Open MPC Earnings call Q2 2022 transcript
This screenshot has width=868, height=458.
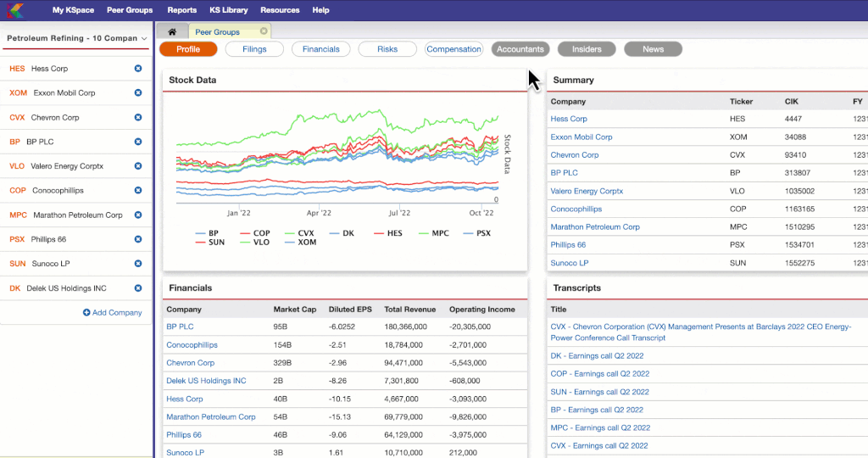click(x=600, y=427)
